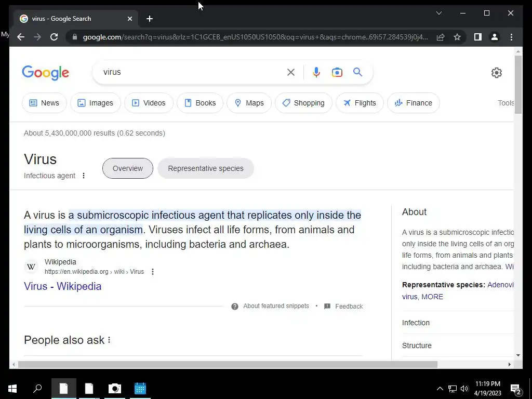This screenshot has width=532, height=399.
Task: Open camera app in taskbar
Action: coord(115,389)
